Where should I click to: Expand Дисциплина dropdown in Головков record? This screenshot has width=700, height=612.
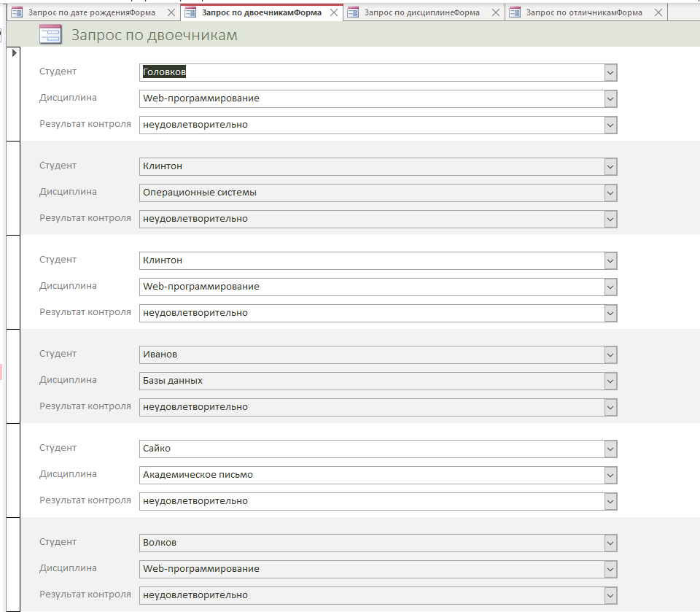[x=611, y=98]
